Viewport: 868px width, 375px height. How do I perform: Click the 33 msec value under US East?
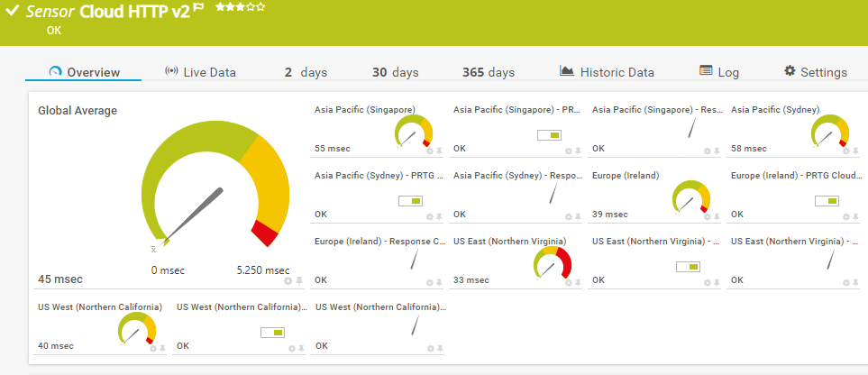pyautogui.click(x=471, y=280)
